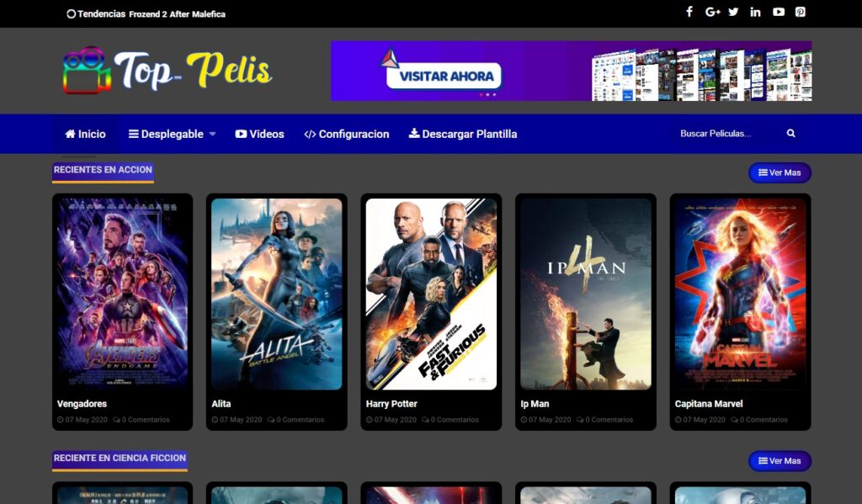The image size is (862, 504).
Task: Click the search magnifier icon
Action: 790,133
